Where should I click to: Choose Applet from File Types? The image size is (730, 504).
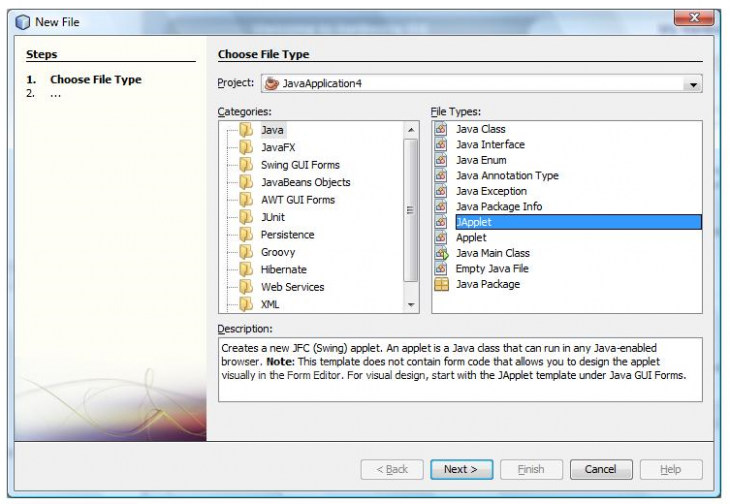pyautogui.click(x=471, y=238)
